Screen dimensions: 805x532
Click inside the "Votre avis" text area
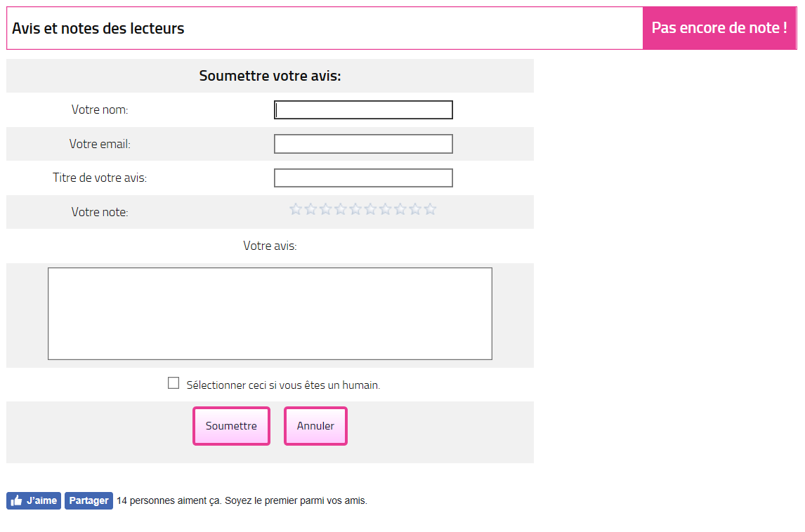coord(270,314)
